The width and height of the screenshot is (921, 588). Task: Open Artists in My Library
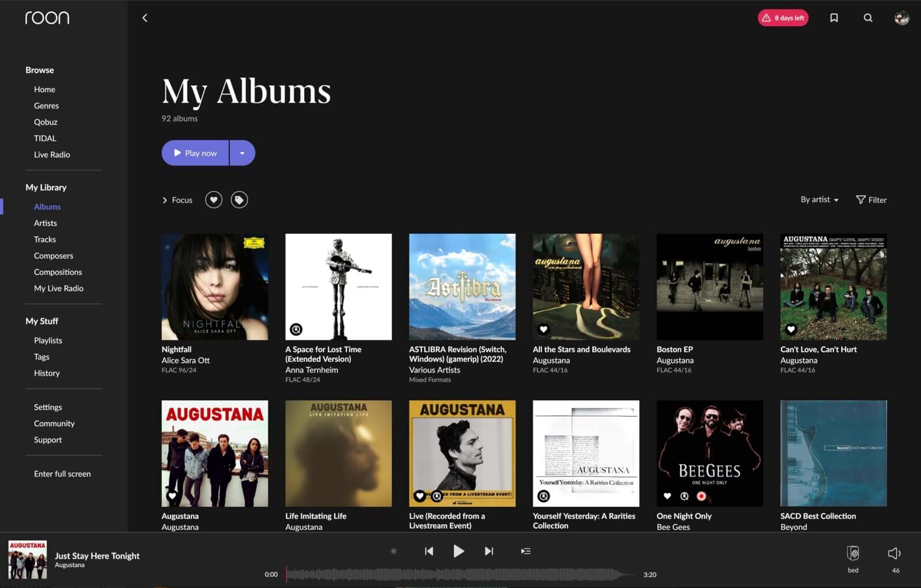pyautogui.click(x=46, y=223)
